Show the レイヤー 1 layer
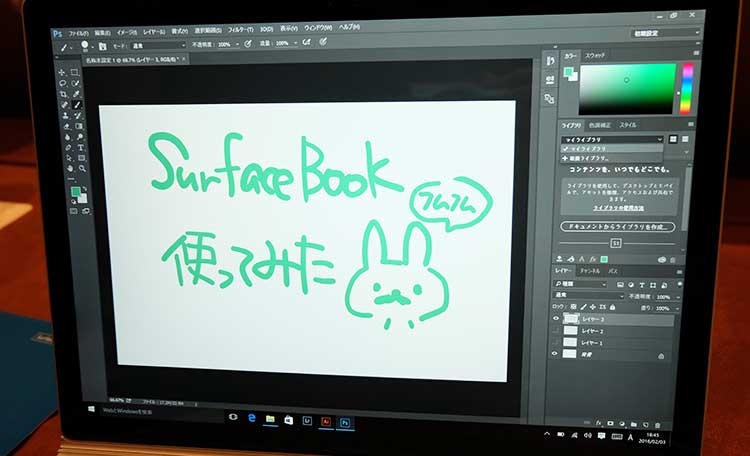Viewport: 750px width, 456px height. tap(555, 342)
